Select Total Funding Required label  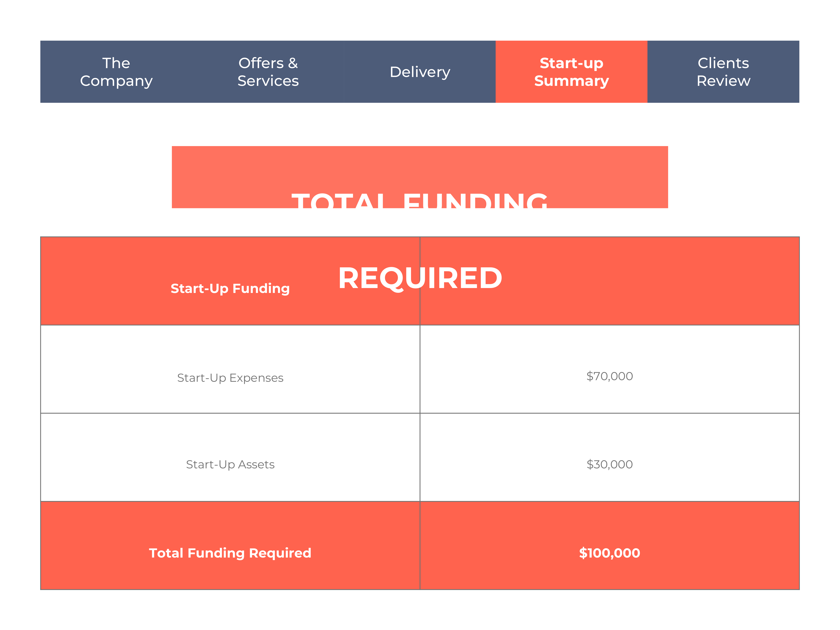pos(230,553)
